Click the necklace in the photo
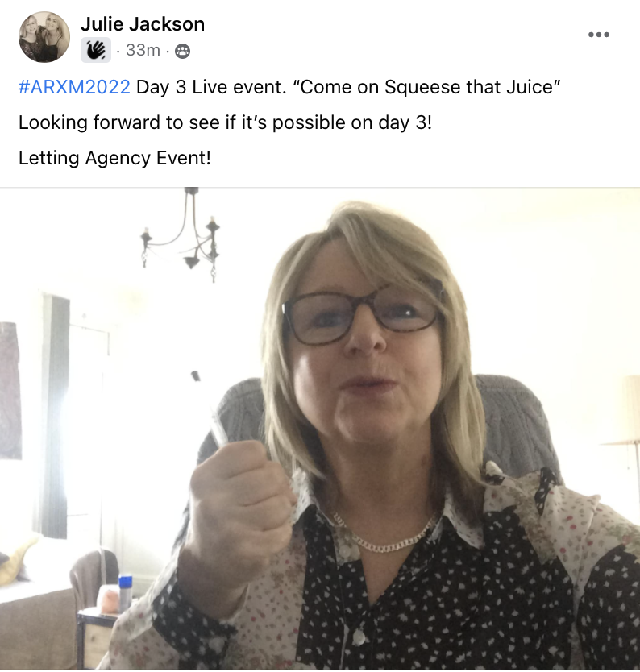The height and width of the screenshot is (672, 640). click(384, 537)
